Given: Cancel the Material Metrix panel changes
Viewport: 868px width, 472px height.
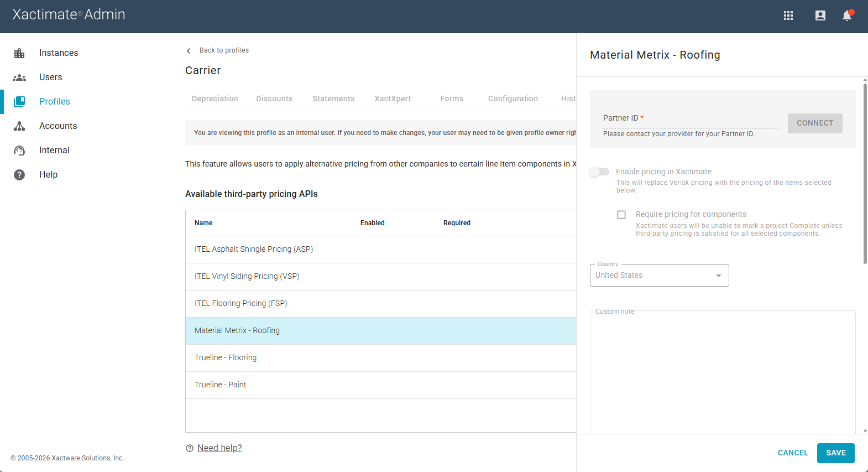Looking at the screenshot, I should (792, 453).
